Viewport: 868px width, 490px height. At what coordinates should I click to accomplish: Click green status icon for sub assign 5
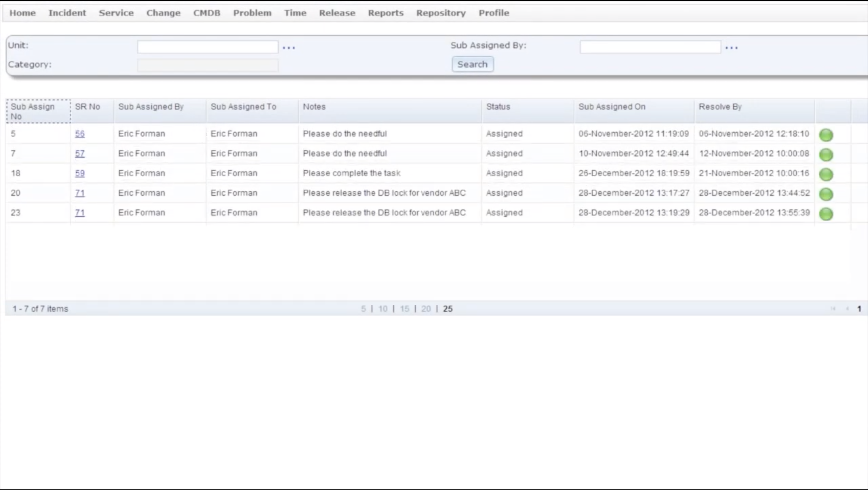tap(826, 135)
